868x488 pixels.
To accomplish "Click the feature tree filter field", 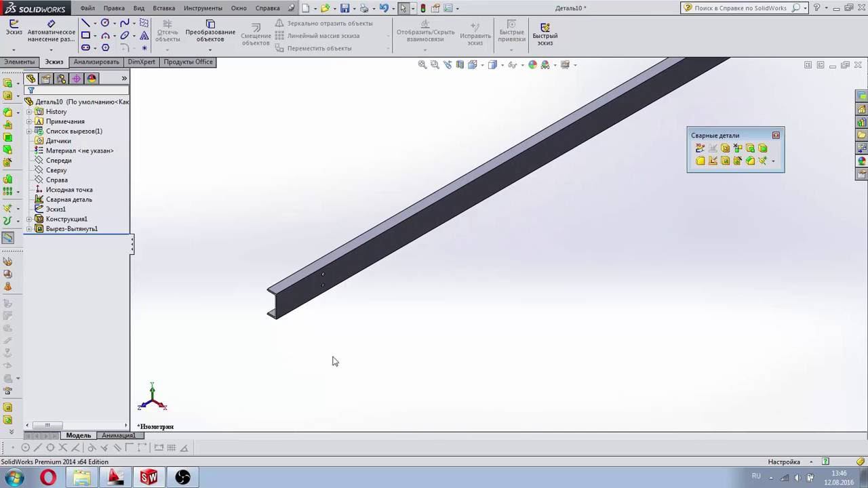I will [81, 90].
